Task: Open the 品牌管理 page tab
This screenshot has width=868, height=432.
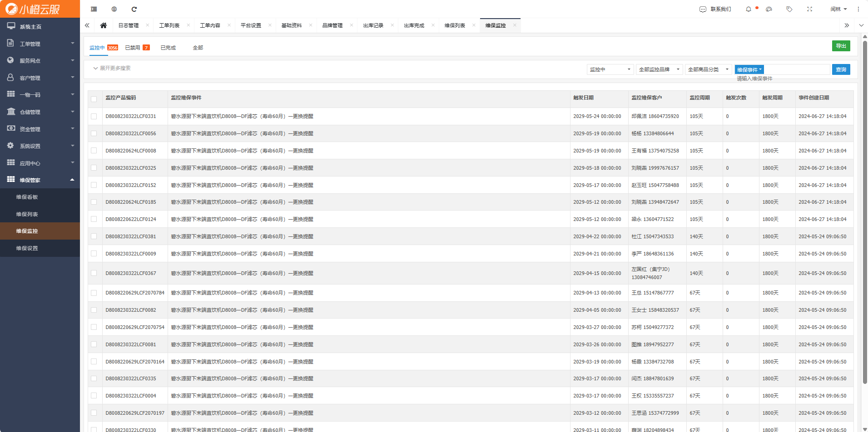Action: [332, 25]
